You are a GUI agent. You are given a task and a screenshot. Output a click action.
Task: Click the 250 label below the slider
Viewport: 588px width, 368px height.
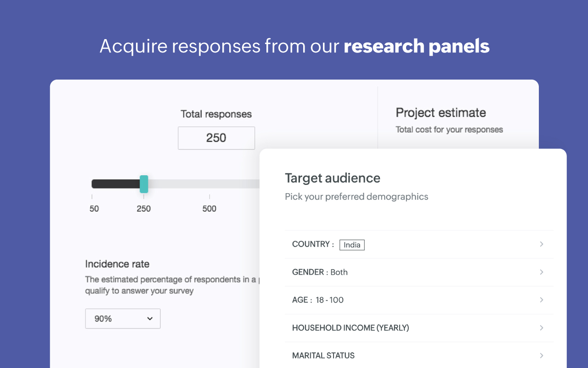click(144, 209)
